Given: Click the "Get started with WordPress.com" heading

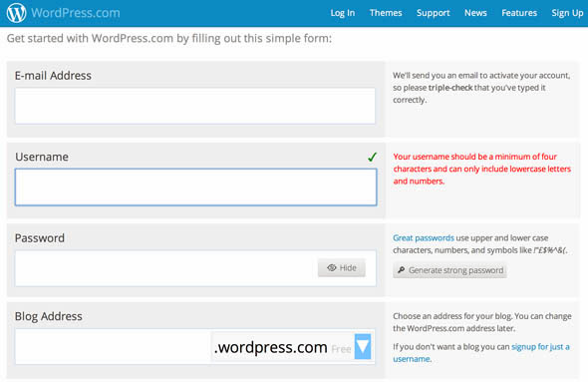Looking at the screenshot, I should coord(169,38).
